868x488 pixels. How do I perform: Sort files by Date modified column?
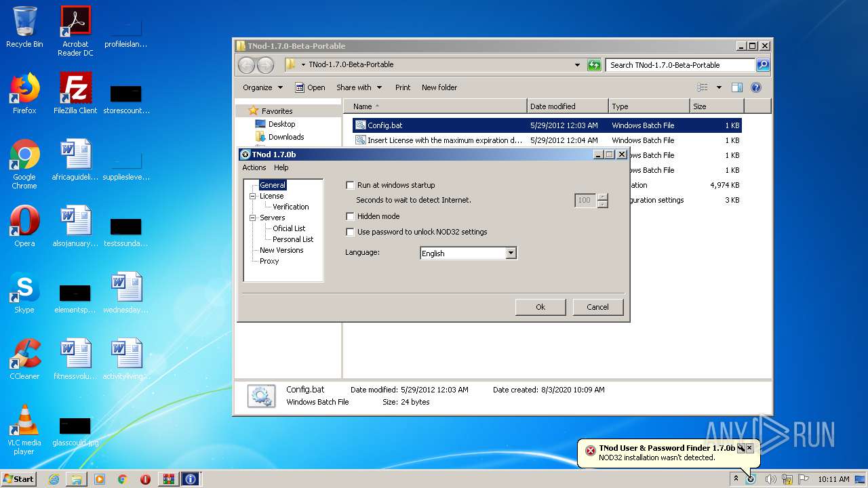tap(568, 106)
